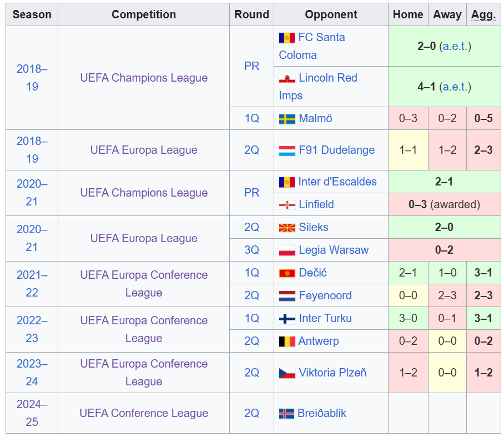Click the Sweden flag next to Malmö
This screenshot has height=437, width=504.
[287, 119]
